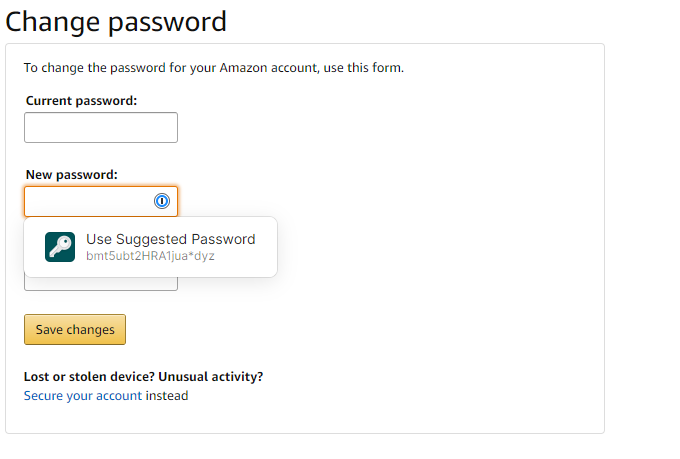Click the Current password: label
This screenshot has width=680, height=459.
point(82,101)
